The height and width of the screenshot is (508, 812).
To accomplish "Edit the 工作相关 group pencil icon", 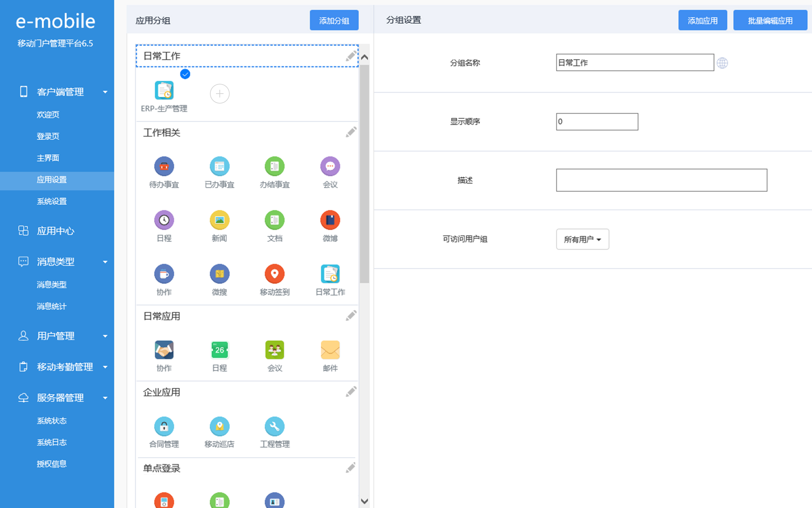I will point(351,132).
